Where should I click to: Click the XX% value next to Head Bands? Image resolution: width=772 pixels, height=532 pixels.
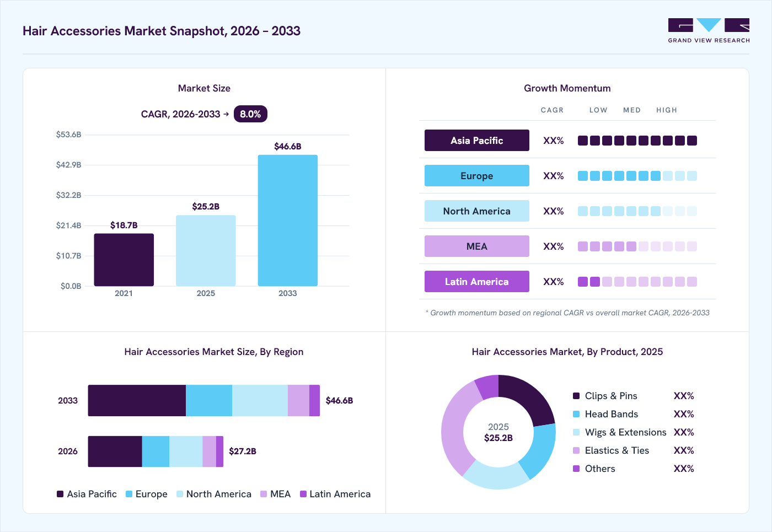[684, 414]
